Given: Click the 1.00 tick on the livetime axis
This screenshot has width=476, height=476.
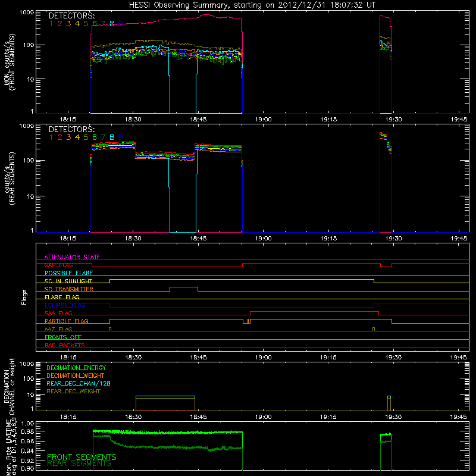Looking at the screenshot, I should tap(27, 424).
